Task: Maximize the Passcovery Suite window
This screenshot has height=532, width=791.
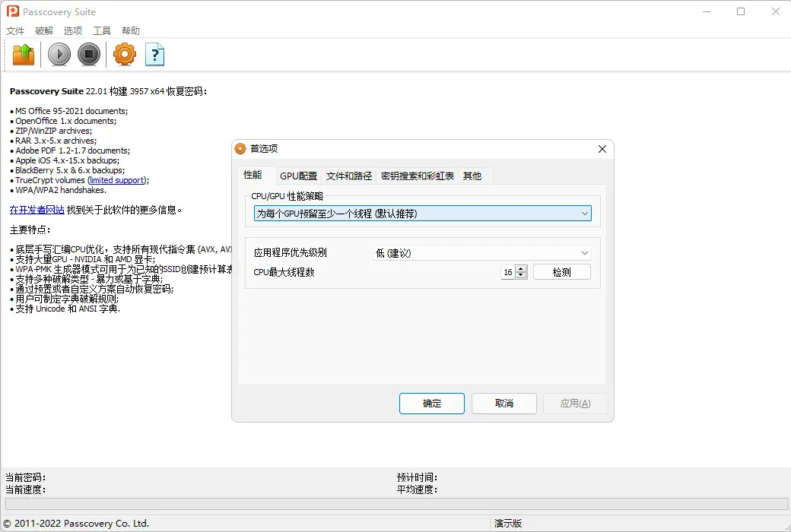Action: (x=741, y=11)
